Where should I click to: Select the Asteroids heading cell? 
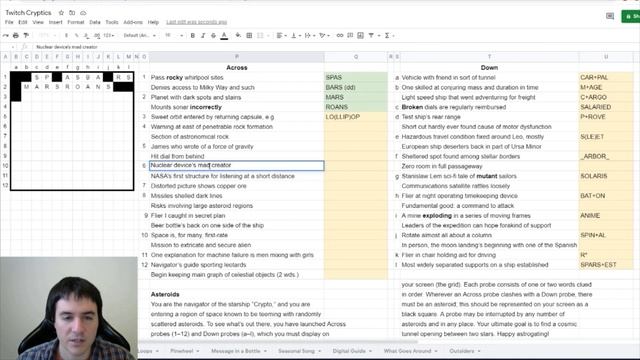tap(237, 294)
